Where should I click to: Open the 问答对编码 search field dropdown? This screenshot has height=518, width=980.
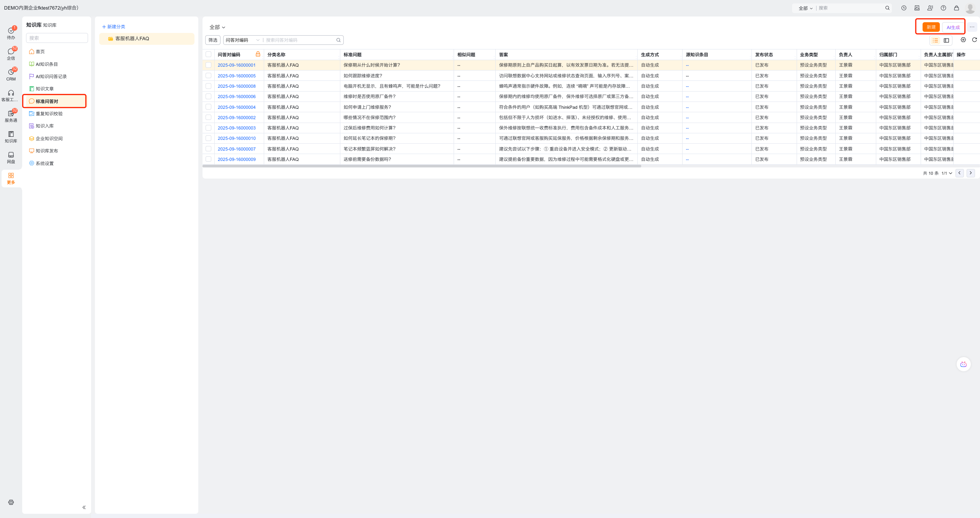pyautogui.click(x=242, y=40)
